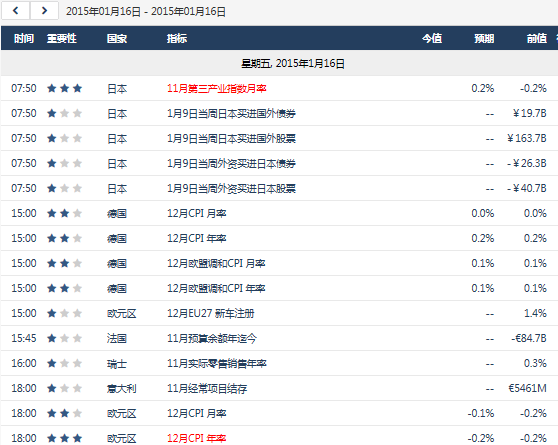Click the previous value -¥40.7B
This screenshot has width=558, height=445.
coord(527,188)
